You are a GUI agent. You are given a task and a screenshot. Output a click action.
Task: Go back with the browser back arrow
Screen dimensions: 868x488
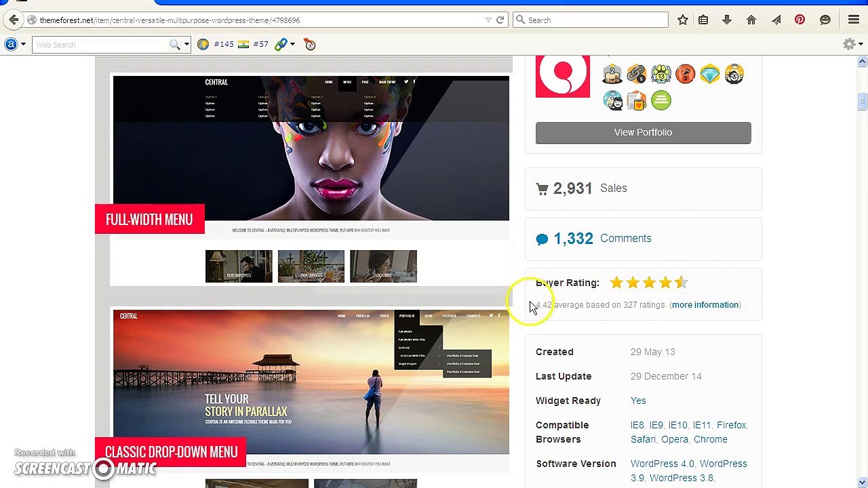pos(14,20)
